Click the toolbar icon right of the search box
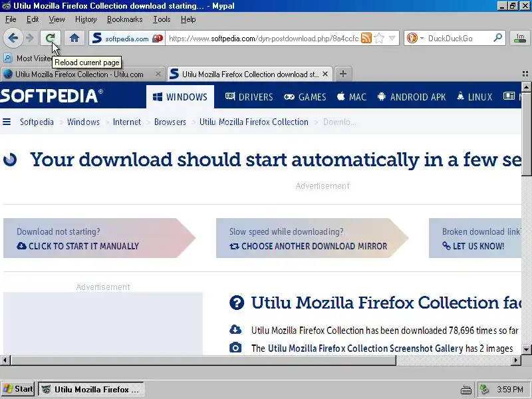The height and width of the screenshot is (399, 532). [x=520, y=38]
